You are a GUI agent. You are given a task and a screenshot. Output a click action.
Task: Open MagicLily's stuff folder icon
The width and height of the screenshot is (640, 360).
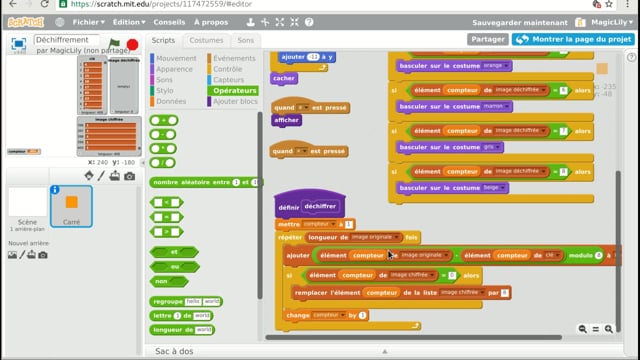pyautogui.click(x=580, y=22)
